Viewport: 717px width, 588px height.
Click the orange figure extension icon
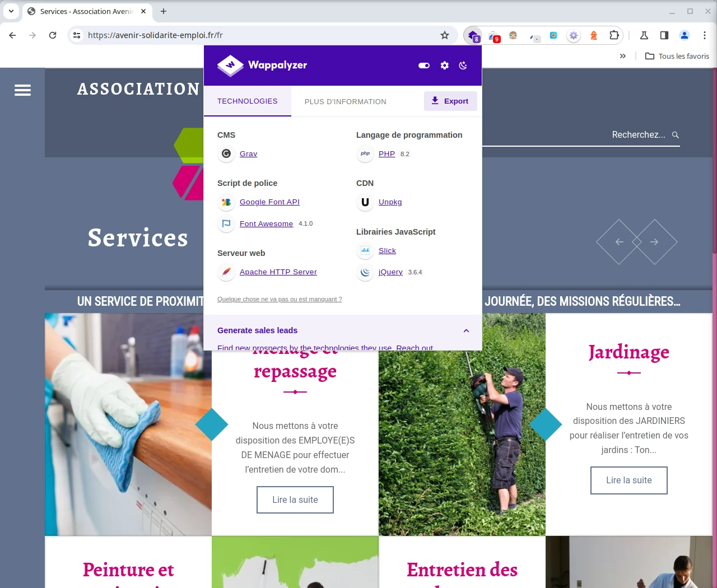(x=594, y=35)
